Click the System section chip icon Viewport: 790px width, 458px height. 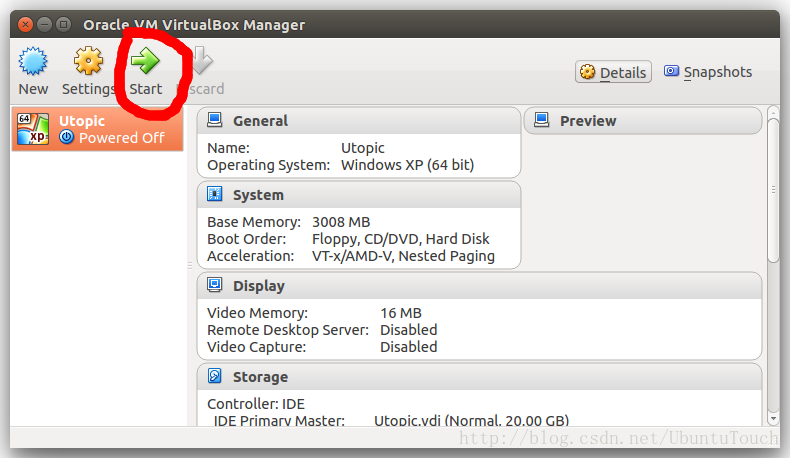pos(214,194)
